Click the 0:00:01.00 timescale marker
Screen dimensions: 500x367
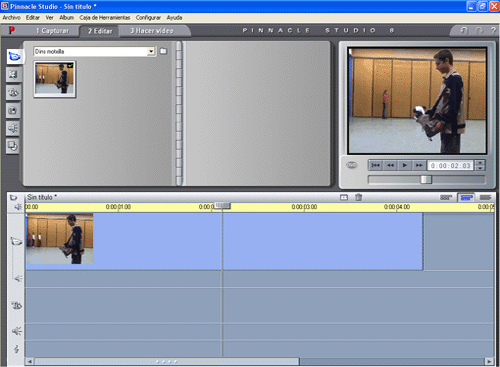[x=118, y=207]
